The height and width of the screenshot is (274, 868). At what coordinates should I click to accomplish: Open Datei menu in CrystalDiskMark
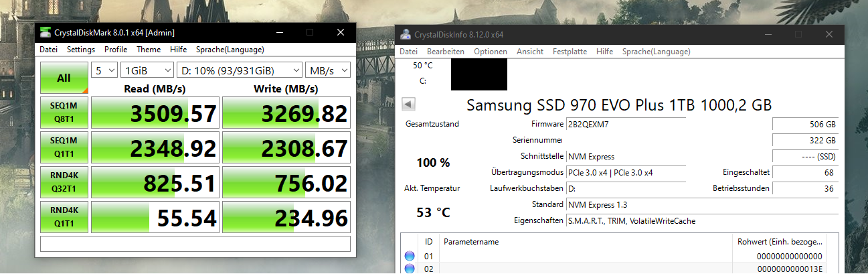pos(48,50)
